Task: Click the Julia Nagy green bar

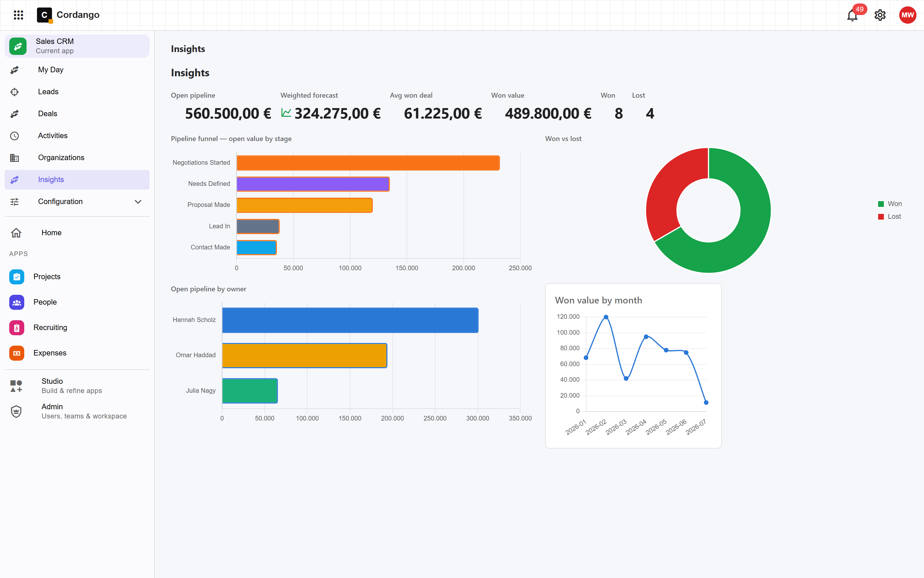Action: tap(250, 391)
